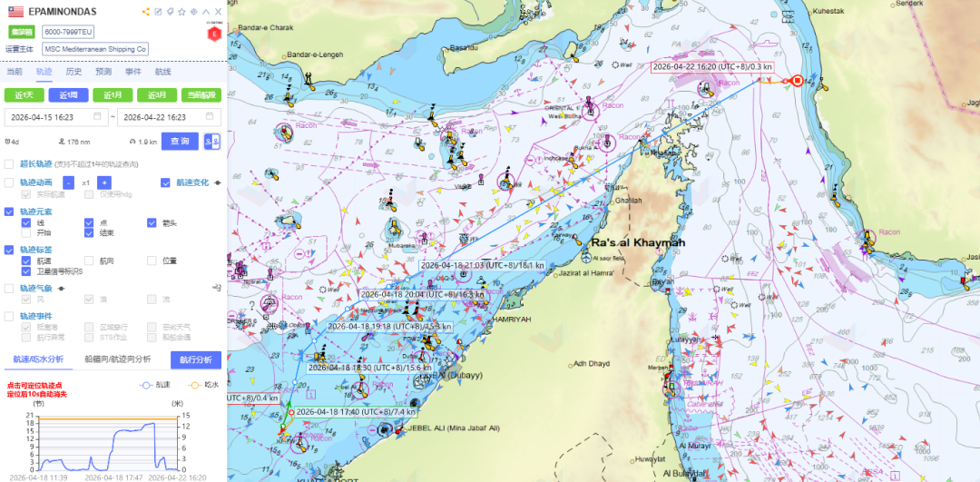Open the start date picker 2026-04-15 16:23
The image size is (980, 482).
click(x=56, y=117)
